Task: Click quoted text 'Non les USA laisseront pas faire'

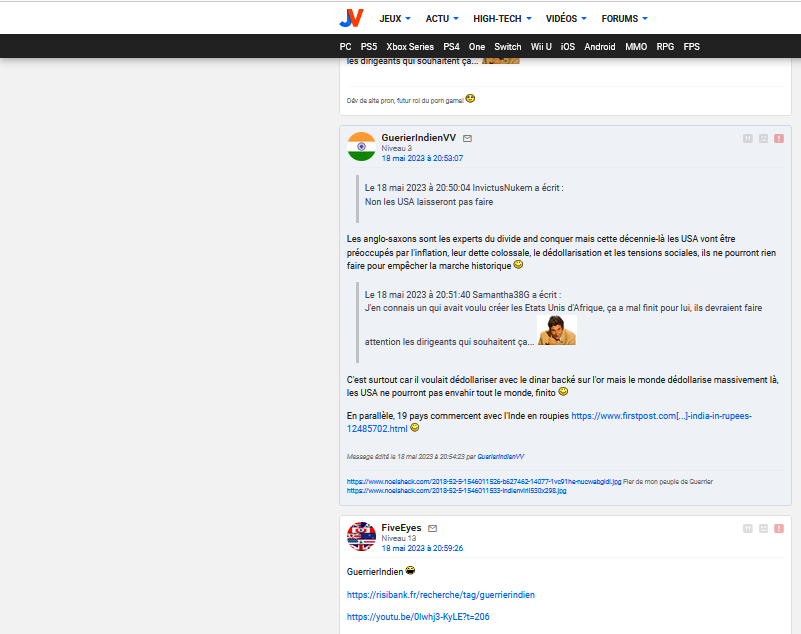Action: point(429,202)
